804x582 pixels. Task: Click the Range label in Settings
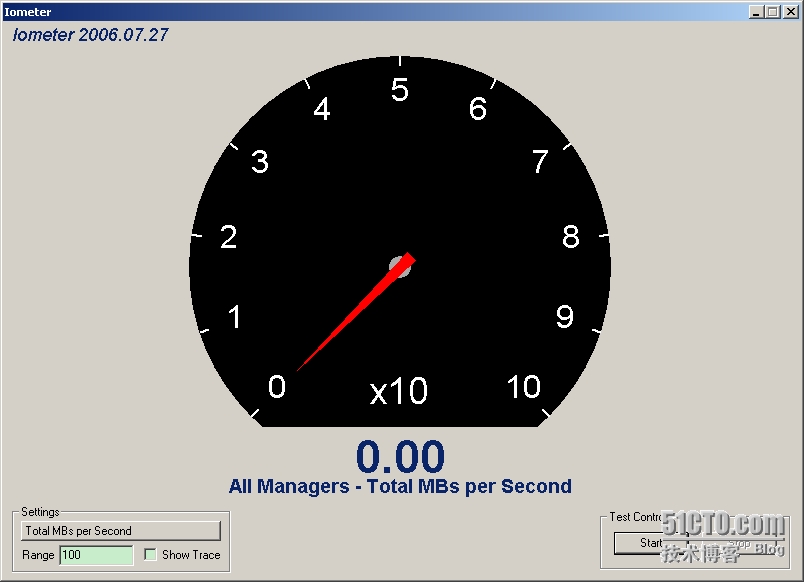point(38,555)
